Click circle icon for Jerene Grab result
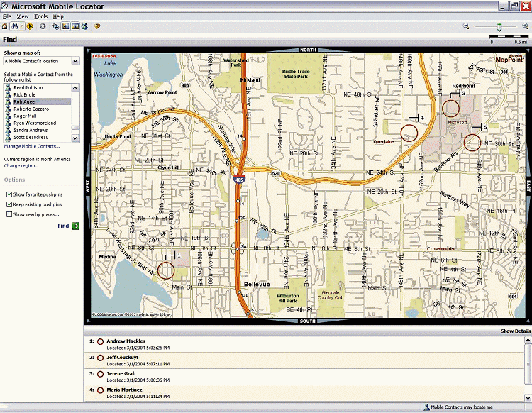Screen dimensions: 532x413 (100, 374)
